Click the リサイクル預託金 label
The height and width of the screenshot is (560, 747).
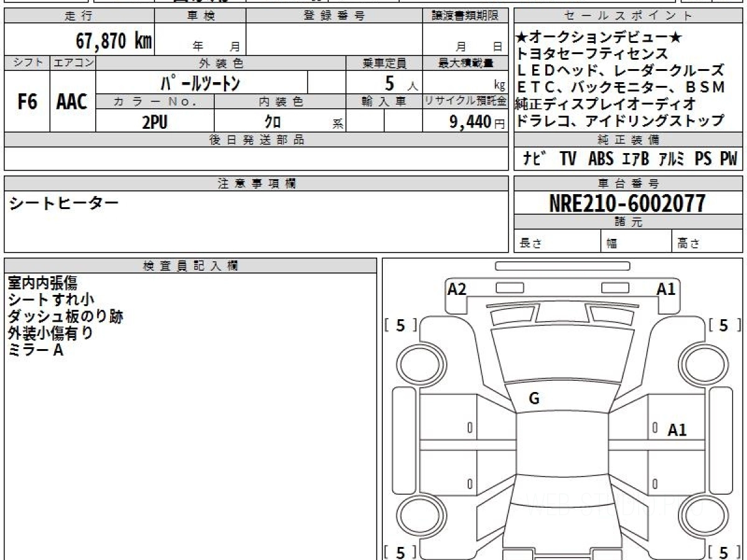(465, 101)
